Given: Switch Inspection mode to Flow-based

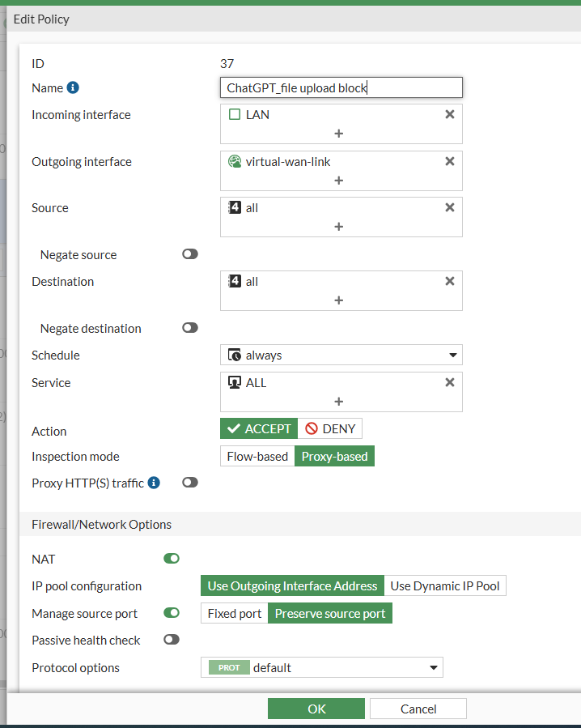Looking at the screenshot, I should (257, 457).
